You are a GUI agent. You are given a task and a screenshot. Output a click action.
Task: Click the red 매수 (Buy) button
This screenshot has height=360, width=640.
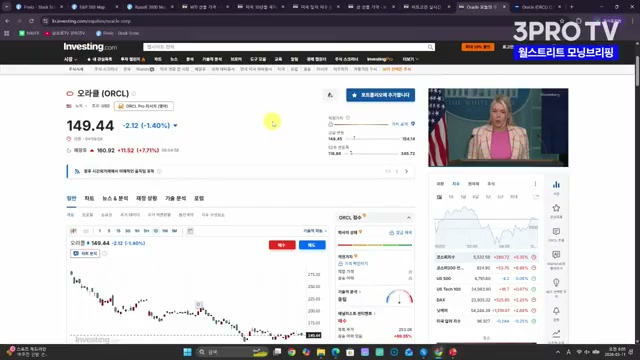(x=282, y=245)
